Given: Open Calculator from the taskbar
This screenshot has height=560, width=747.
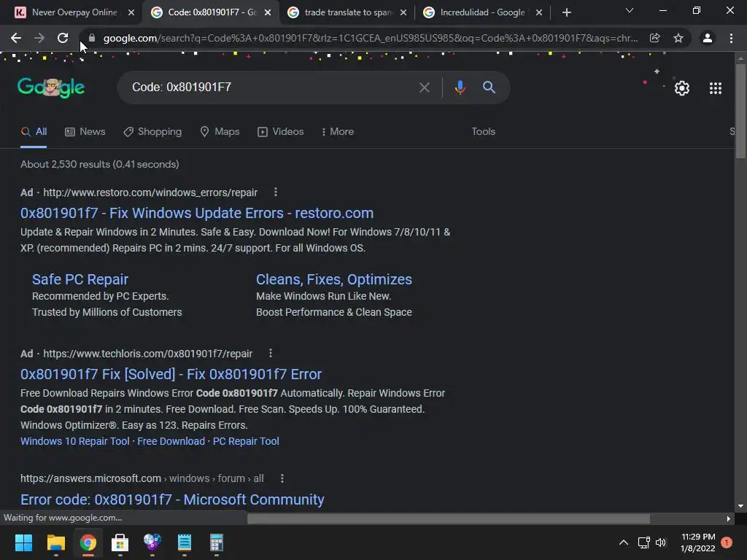Looking at the screenshot, I should point(216,542).
